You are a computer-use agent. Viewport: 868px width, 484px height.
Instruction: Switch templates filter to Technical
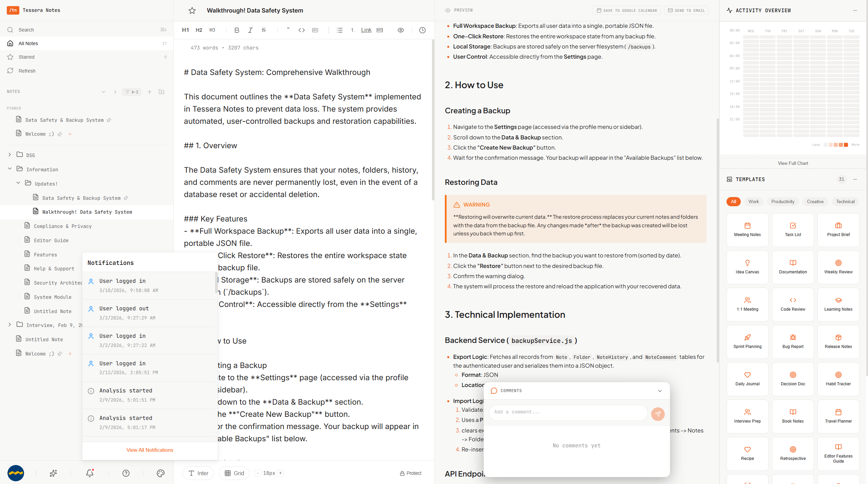845,201
